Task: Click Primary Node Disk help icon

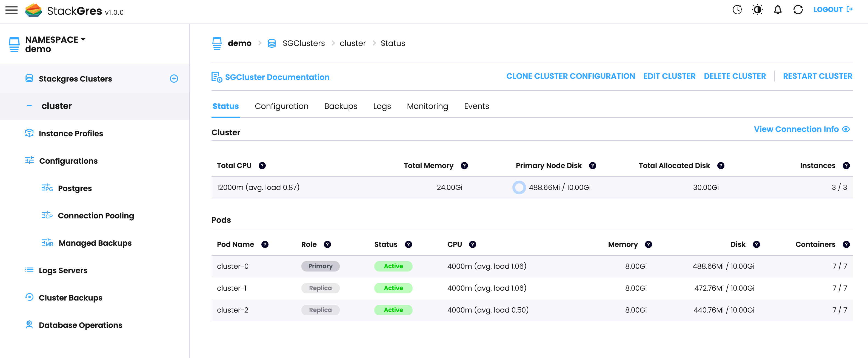Action: [592, 166]
